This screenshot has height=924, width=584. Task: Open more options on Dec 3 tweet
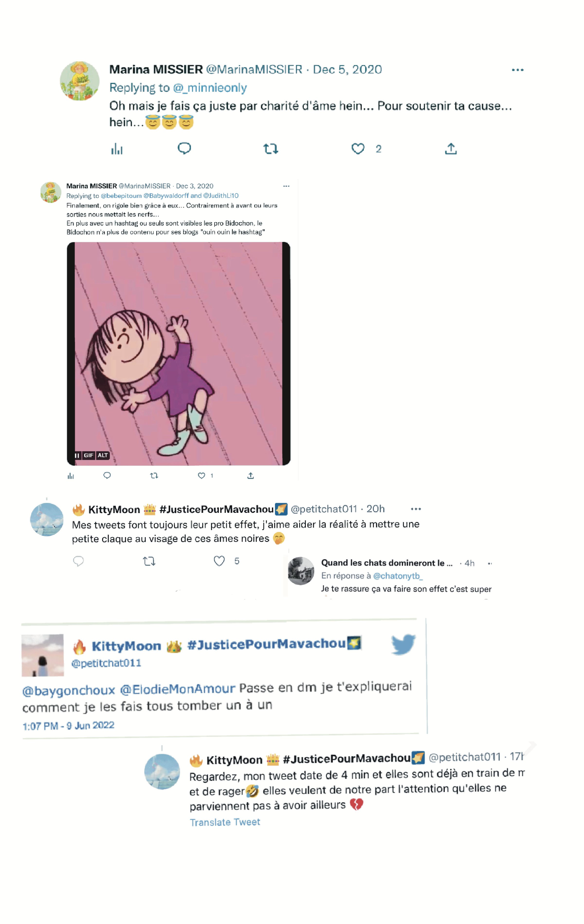[x=286, y=186]
